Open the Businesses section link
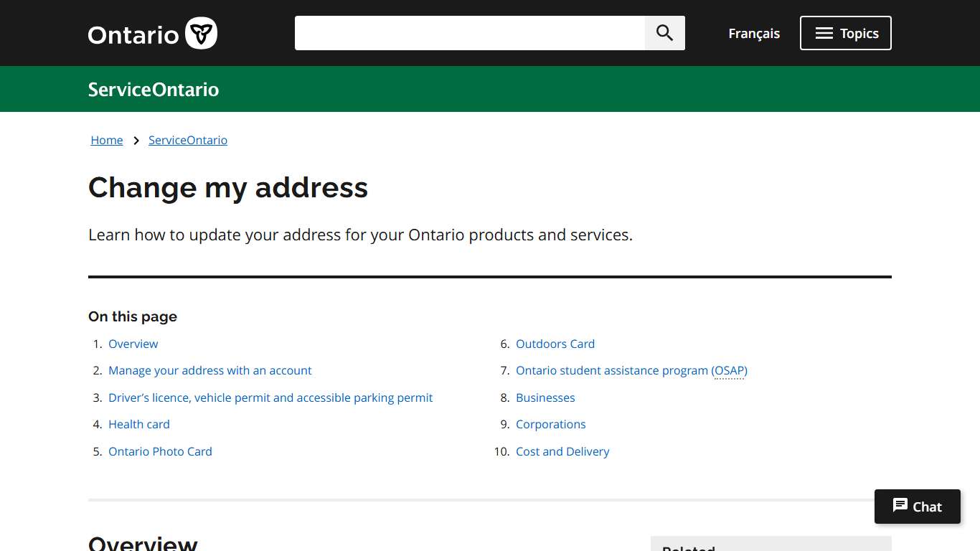980x551 pixels. click(x=545, y=397)
